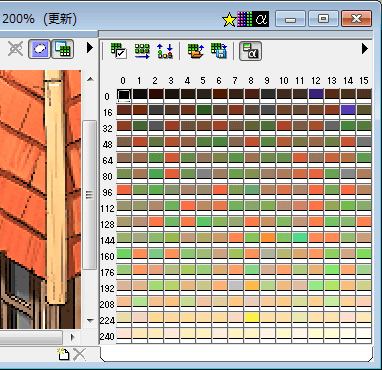Viewport: 382px width, 370px height.
Task: Toggle the alpha palette display button
Action: 250,51
